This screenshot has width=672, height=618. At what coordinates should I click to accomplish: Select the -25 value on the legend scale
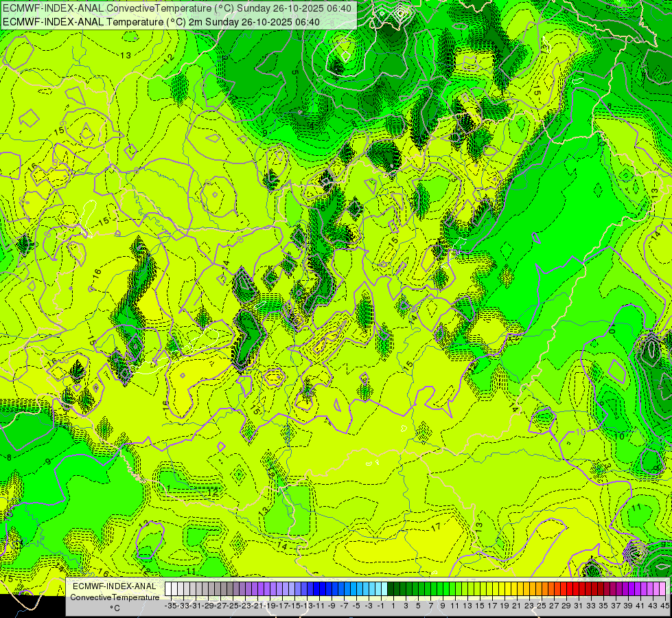(x=233, y=606)
